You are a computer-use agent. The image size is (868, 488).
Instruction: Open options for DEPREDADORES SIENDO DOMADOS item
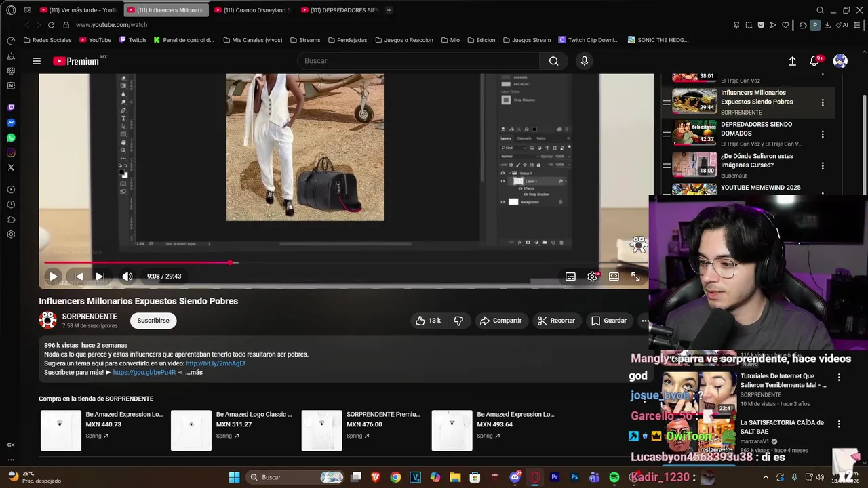(823, 134)
